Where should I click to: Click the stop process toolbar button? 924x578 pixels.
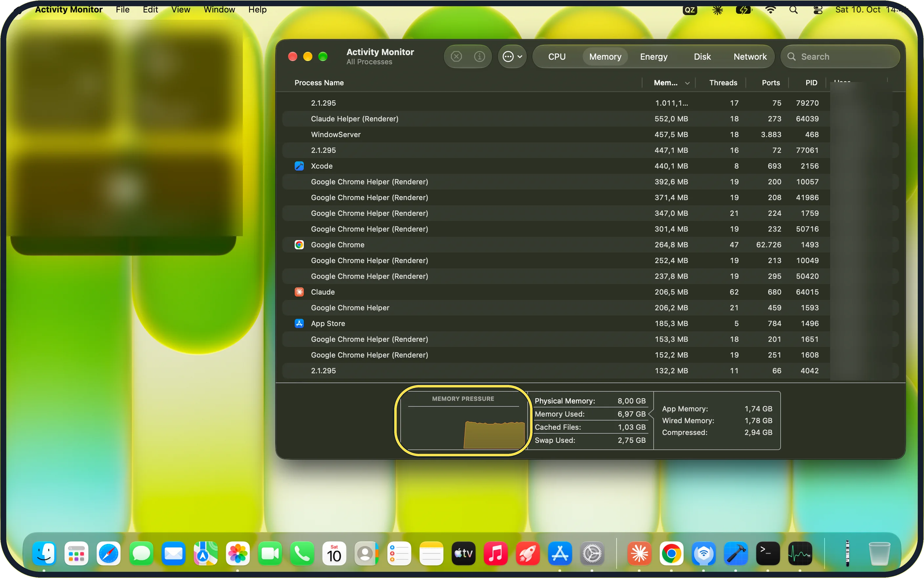pyautogui.click(x=456, y=56)
